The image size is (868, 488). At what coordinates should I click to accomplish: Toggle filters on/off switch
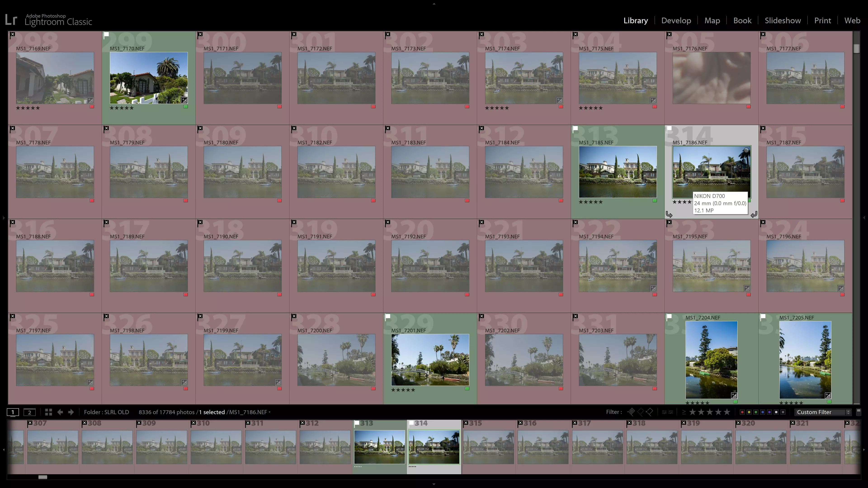pos(859,412)
